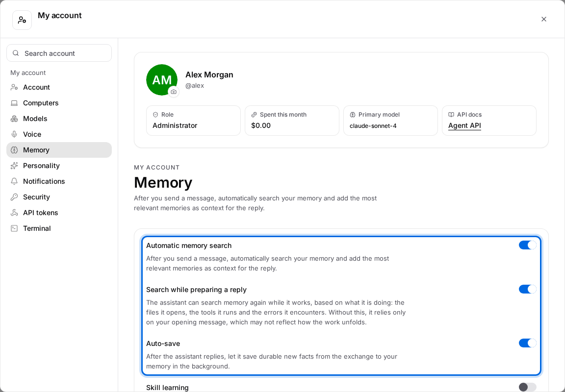Image resolution: width=565 pixels, height=392 pixels.
Task: Click the @alex username
Action: point(195,86)
